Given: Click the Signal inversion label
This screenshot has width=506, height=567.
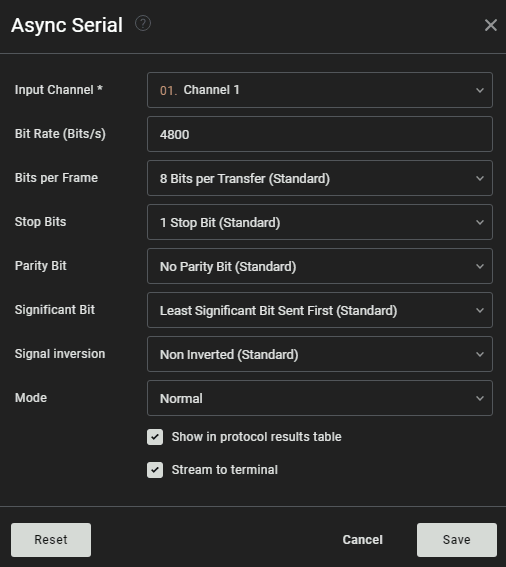Looking at the screenshot, I should coord(60,354).
